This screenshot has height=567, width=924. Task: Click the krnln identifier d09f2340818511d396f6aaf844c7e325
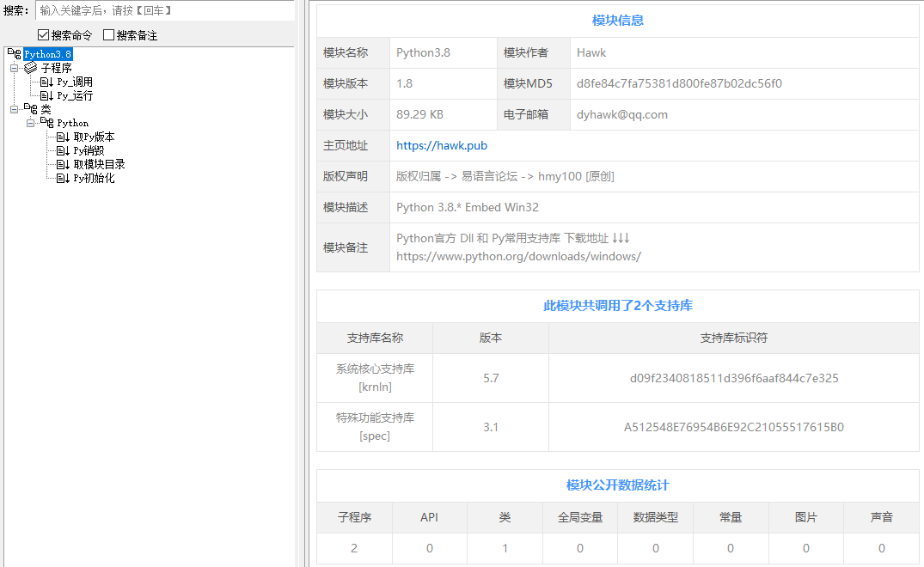coord(734,378)
